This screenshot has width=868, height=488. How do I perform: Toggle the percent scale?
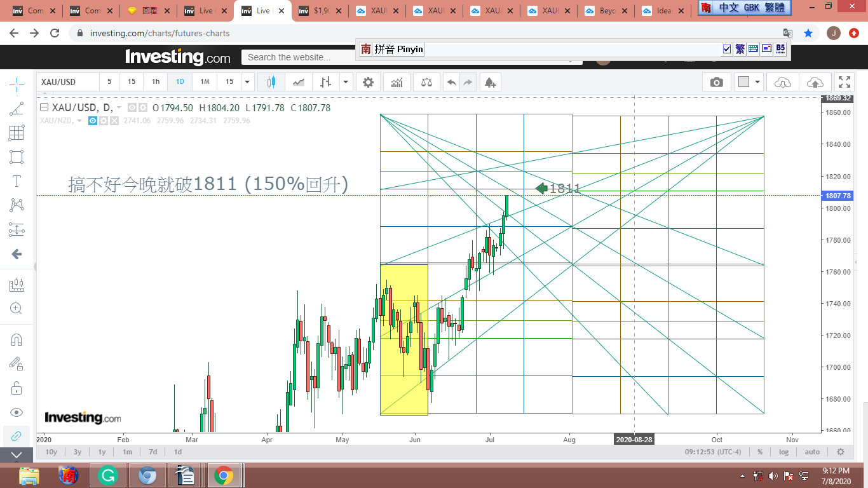click(x=760, y=452)
